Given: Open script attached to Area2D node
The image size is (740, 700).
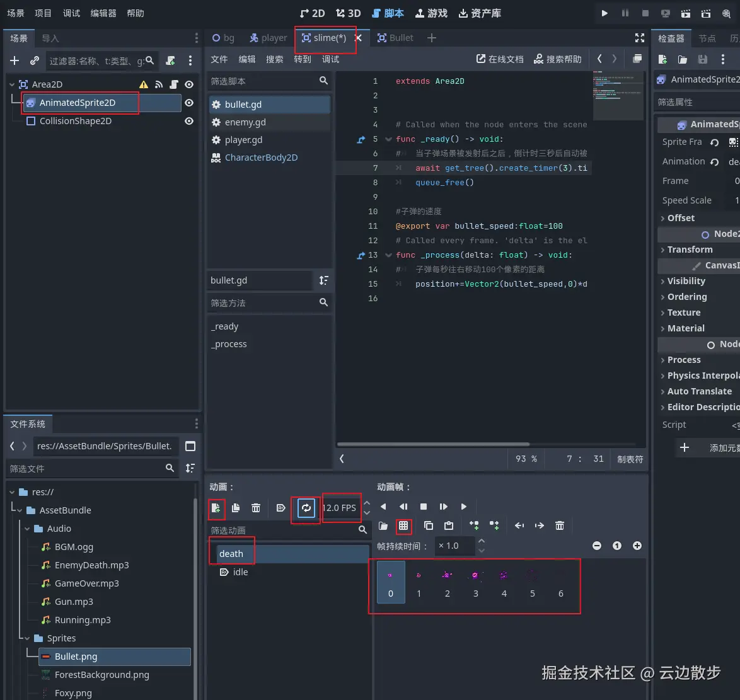Looking at the screenshot, I should 174,84.
